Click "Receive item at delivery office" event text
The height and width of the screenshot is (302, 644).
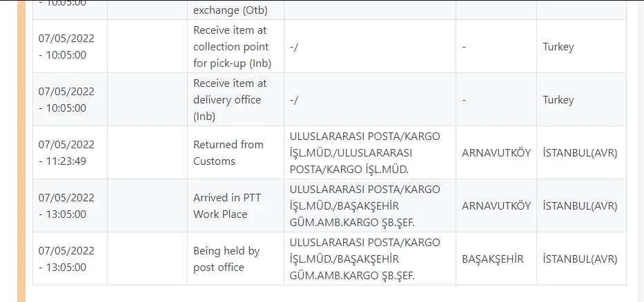228,100
